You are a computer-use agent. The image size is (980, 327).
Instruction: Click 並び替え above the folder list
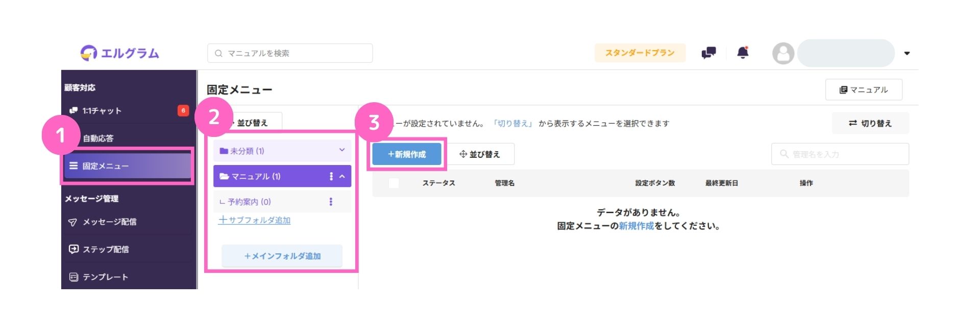pyautogui.click(x=252, y=123)
